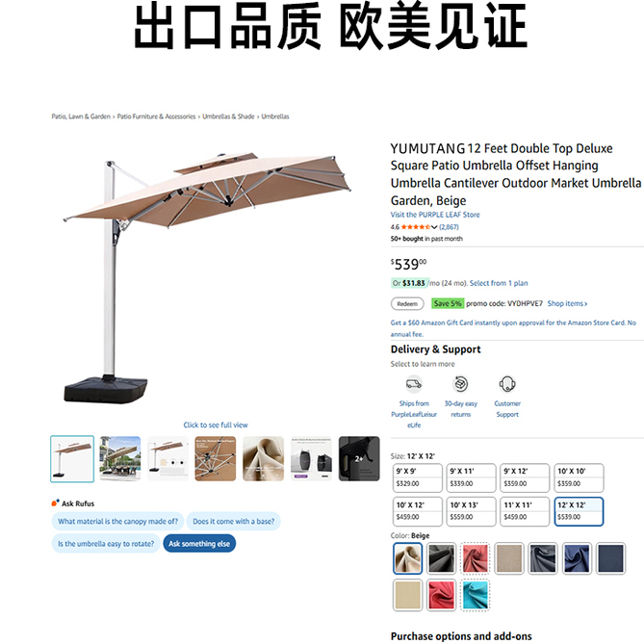This screenshot has width=644, height=644.
Task: Pick the 11' X 11' size option
Action: [525, 511]
